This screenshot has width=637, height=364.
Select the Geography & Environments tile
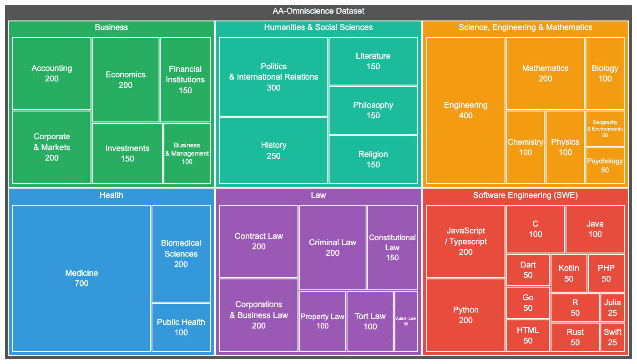[x=605, y=129]
